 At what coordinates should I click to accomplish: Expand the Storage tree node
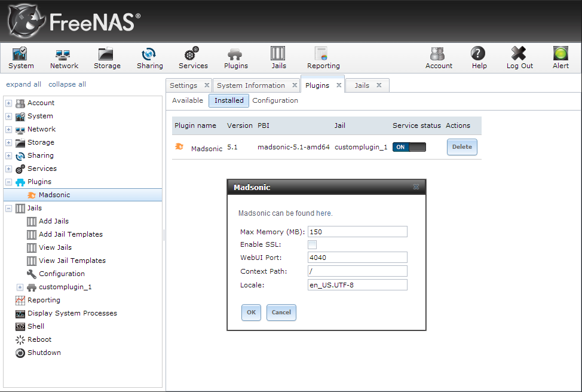(9, 142)
